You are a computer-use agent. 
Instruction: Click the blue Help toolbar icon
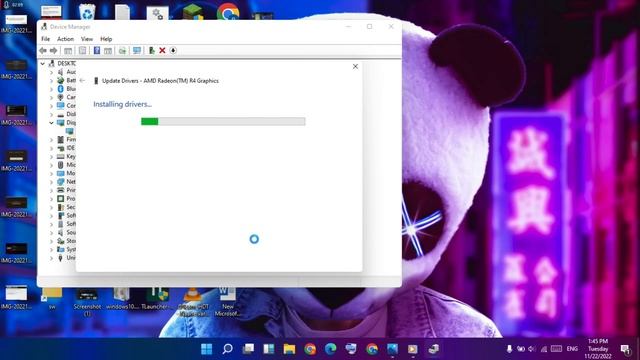pyautogui.click(x=97, y=51)
